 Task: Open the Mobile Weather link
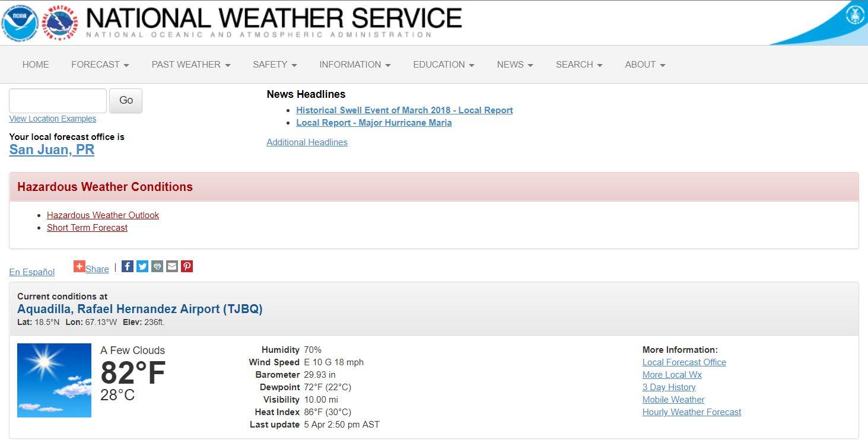coord(673,400)
